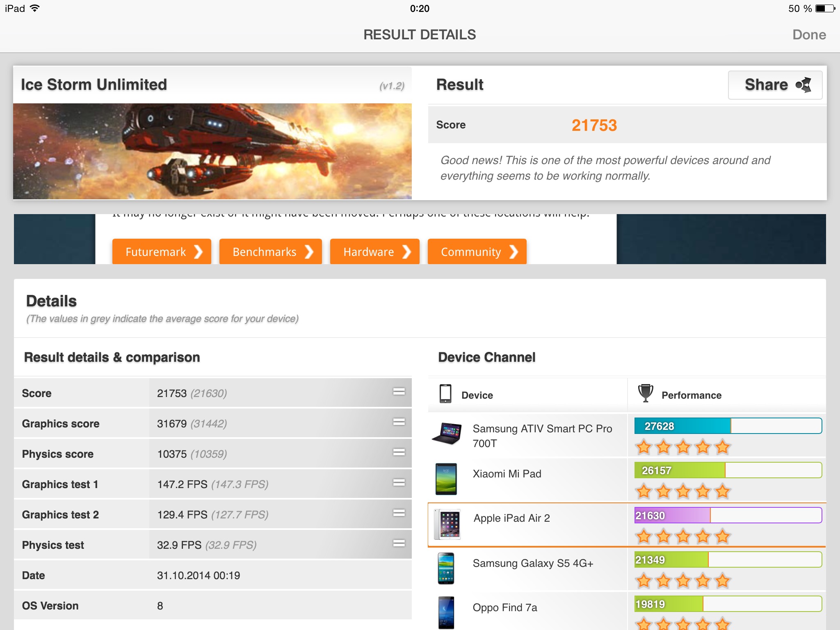
Task: Select the Apple iPad Air 2 icon
Action: pyautogui.click(x=447, y=524)
